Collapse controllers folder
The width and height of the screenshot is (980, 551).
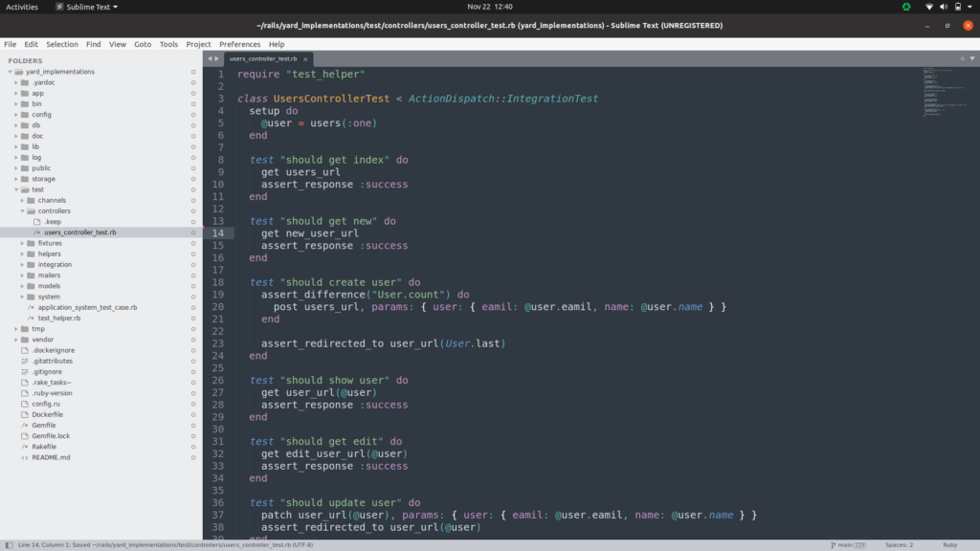23,211
